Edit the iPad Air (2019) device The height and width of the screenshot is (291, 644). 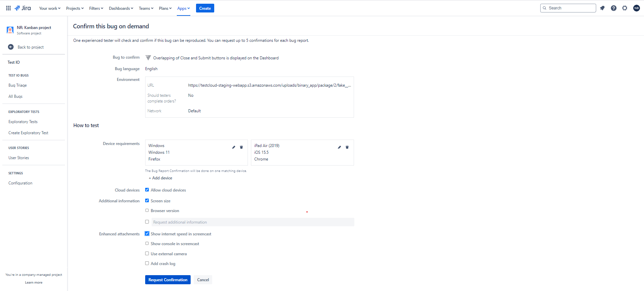339,147
